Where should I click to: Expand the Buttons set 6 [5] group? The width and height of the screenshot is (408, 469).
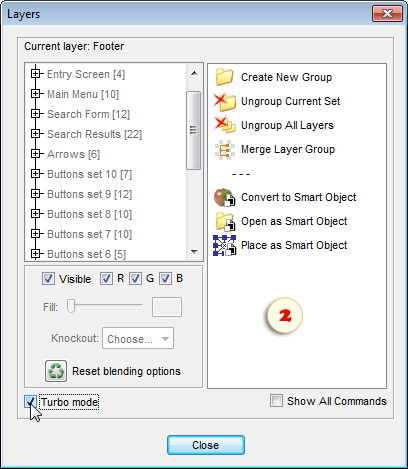pyautogui.click(x=35, y=254)
